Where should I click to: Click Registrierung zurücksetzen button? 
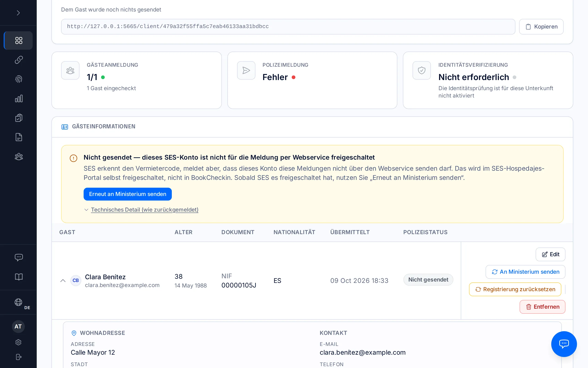tap(515, 289)
